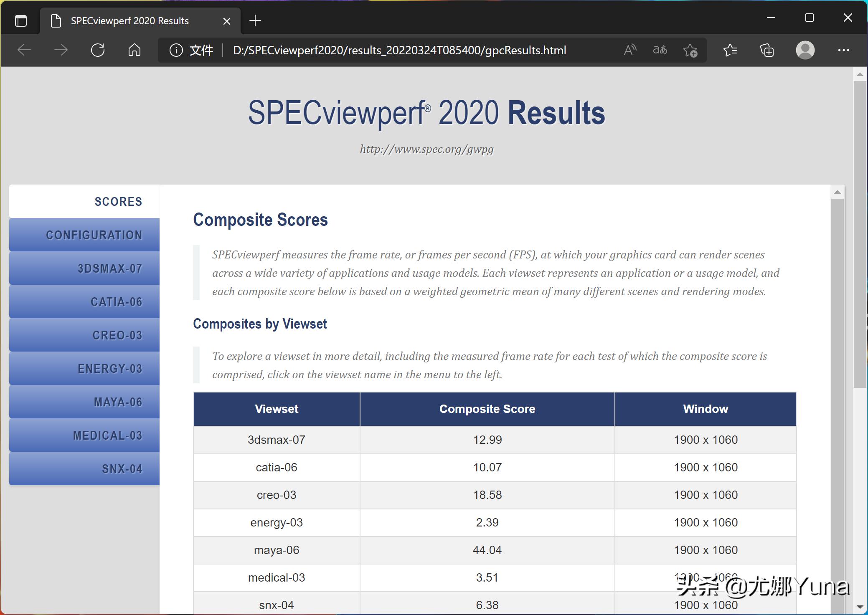Click the user profile avatar
Screen dimensions: 868x615
(805, 50)
